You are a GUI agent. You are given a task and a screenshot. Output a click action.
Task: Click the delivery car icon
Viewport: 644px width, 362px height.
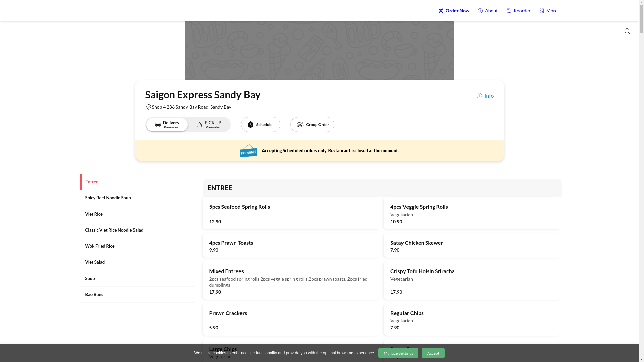tap(158, 125)
